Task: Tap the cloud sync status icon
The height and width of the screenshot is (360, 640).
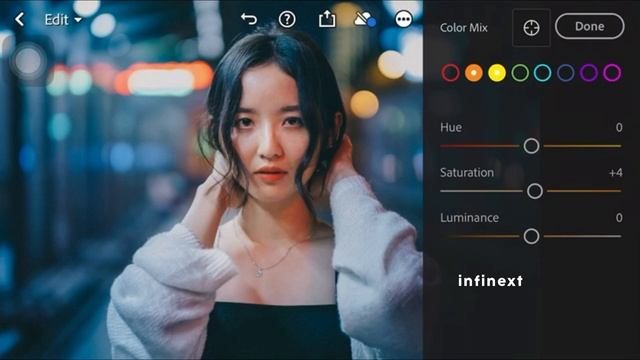Action: (x=364, y=19)
